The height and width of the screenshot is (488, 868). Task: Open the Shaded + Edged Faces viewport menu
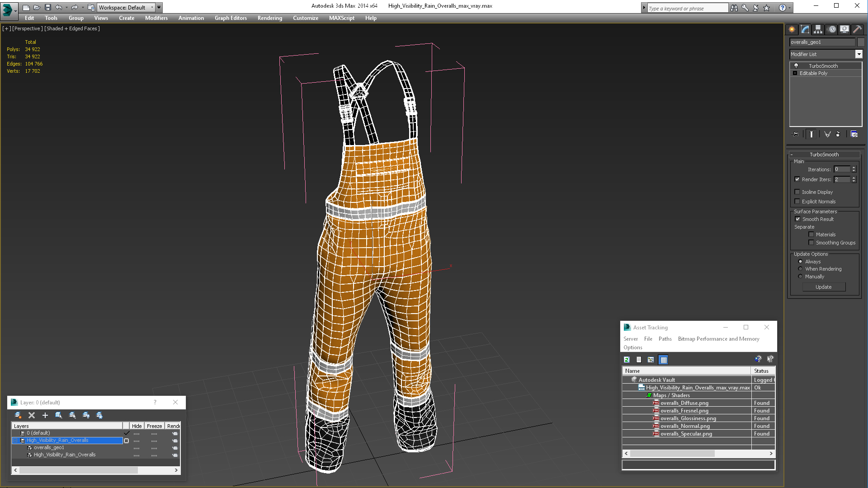pyautogui.click(x=72, y=28)
